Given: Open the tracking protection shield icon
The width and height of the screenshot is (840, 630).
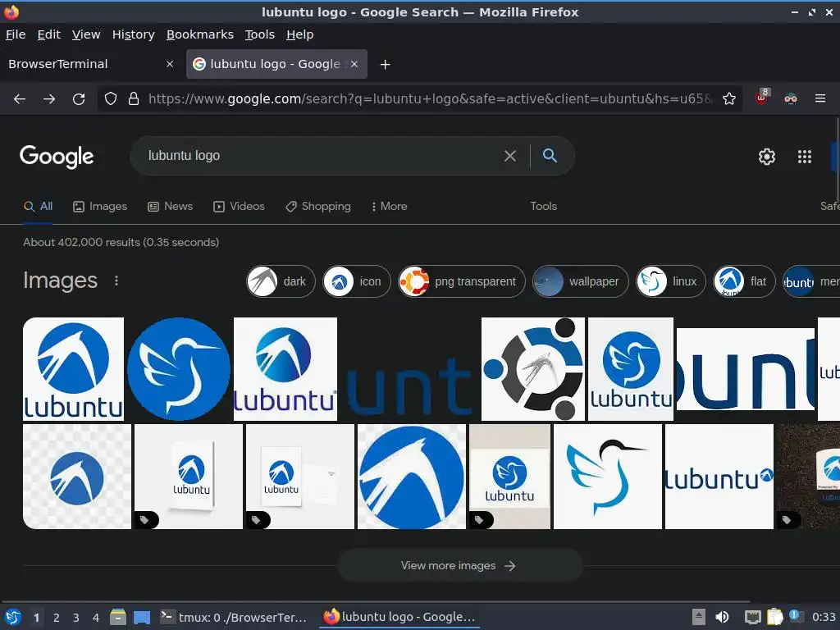Looking at the screenshot, I should click(111, 98).
